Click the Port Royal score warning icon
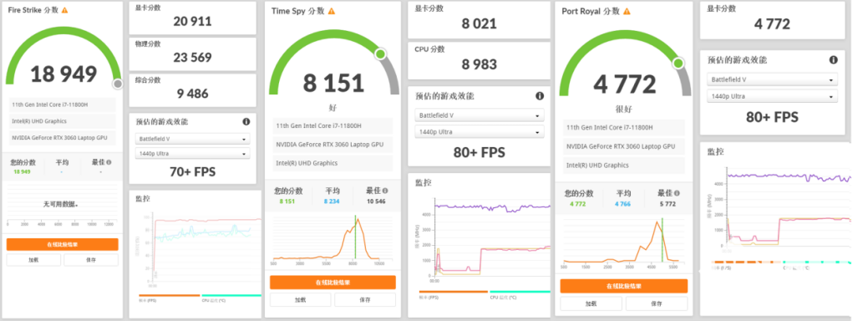Viewport: 868px width, 321px height. (626, 11)
